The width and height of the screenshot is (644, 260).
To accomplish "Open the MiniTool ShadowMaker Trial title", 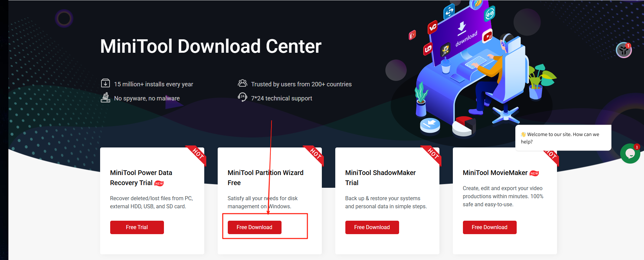I will point(380,178).
